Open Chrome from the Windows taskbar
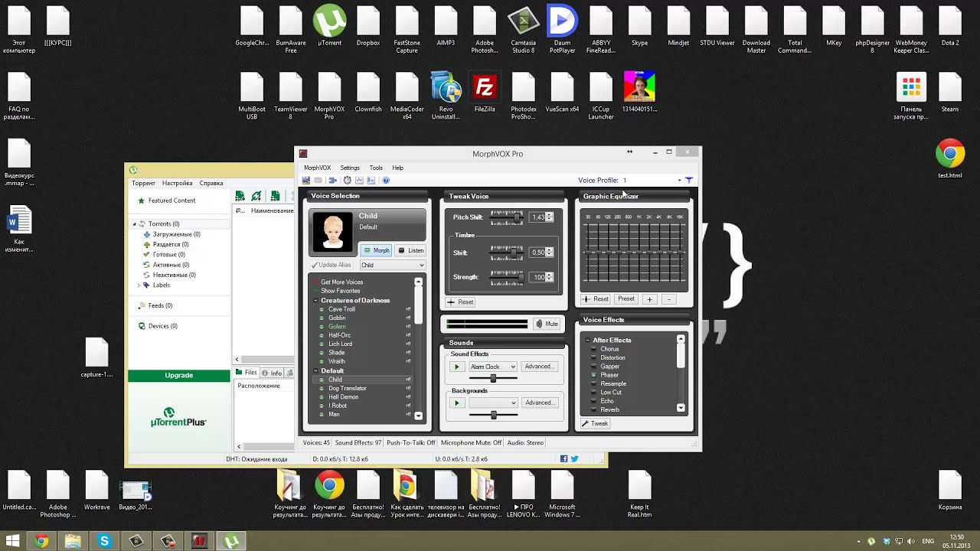Viewport: 980px width, 551px height. (41, 541)
